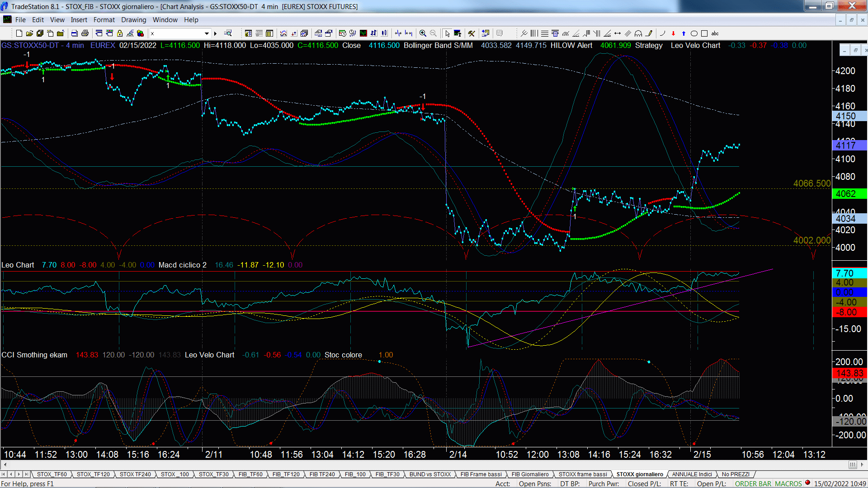Open the Help menu
The height and width of the screenshot is (488, 868).
(191, 20)
